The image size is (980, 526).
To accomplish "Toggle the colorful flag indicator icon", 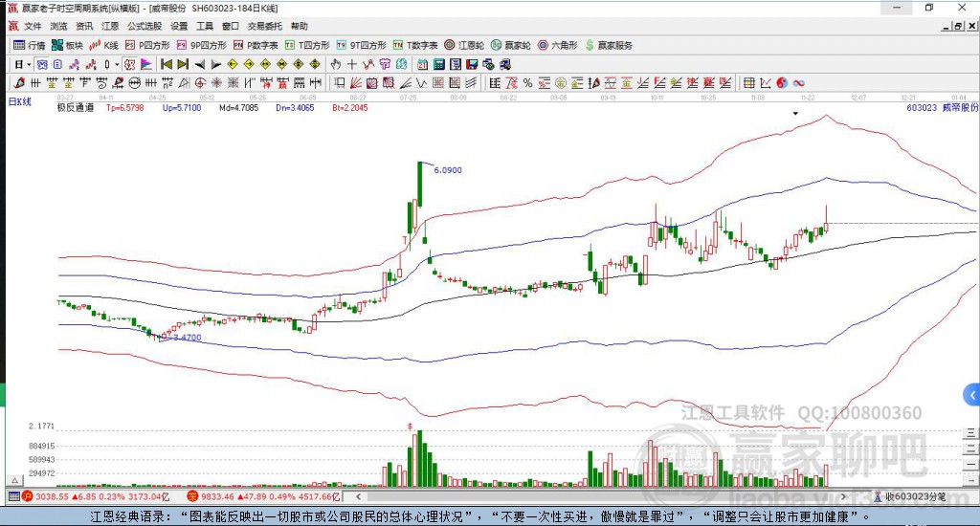I will [x=146, y=64].
